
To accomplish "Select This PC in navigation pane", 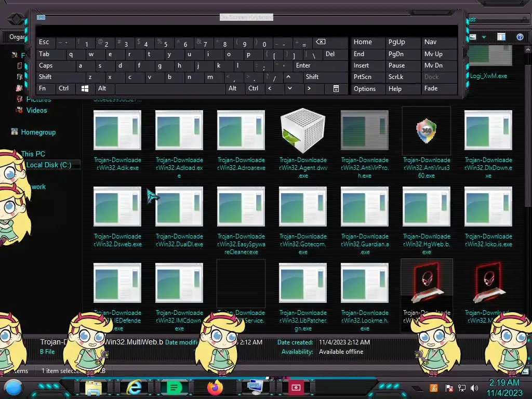I will click(33, 154).
